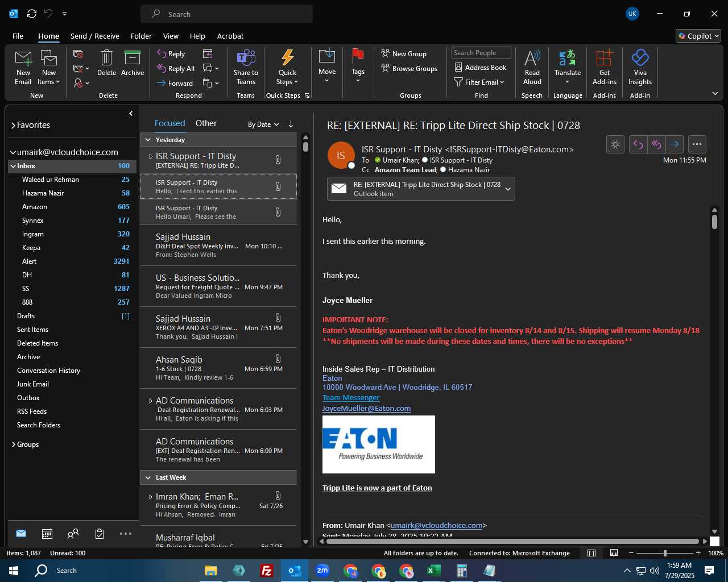Viewport: 728px width, 582px height.
Task: Click the Eaton logo image
Action: (x=379, y=444)
